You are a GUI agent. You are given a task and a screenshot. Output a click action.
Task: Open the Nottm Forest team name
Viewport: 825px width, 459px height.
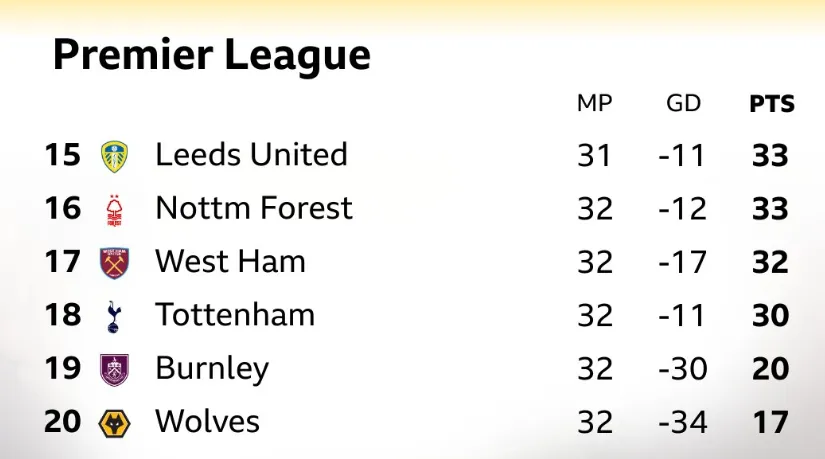click(254, 208)
